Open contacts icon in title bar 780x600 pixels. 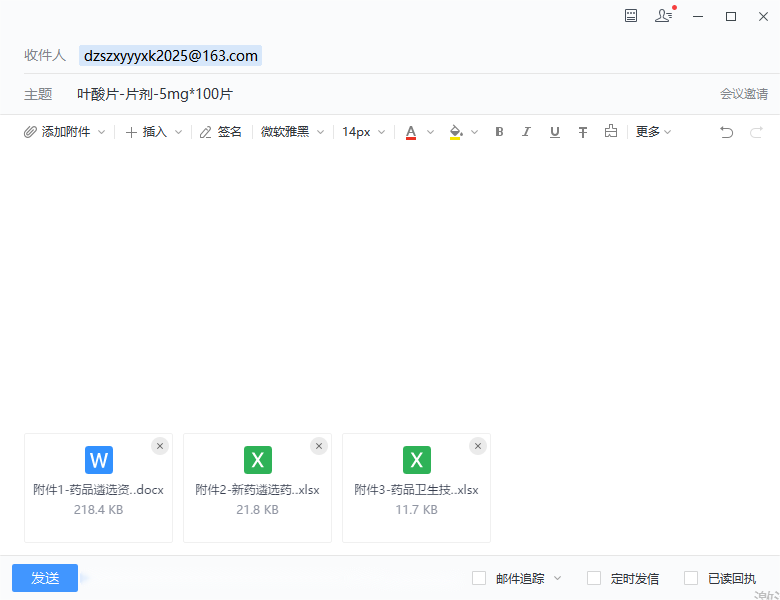tap(663, 16)
